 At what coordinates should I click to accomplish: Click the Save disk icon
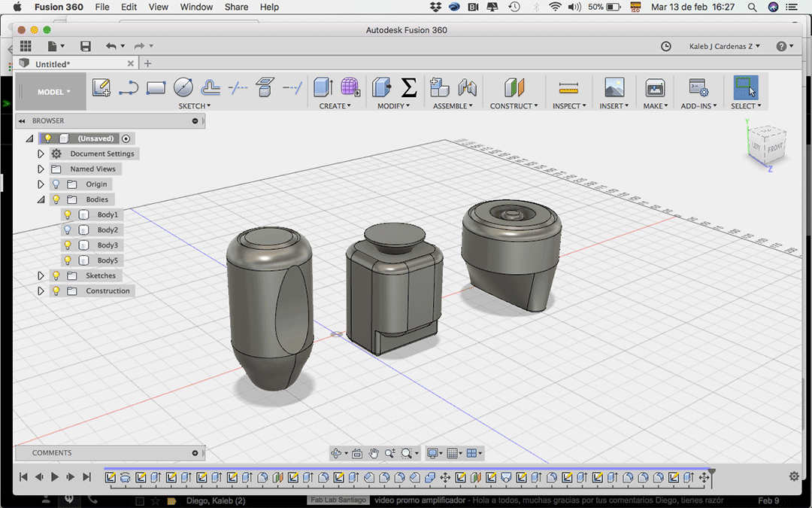tap(86, 47)
